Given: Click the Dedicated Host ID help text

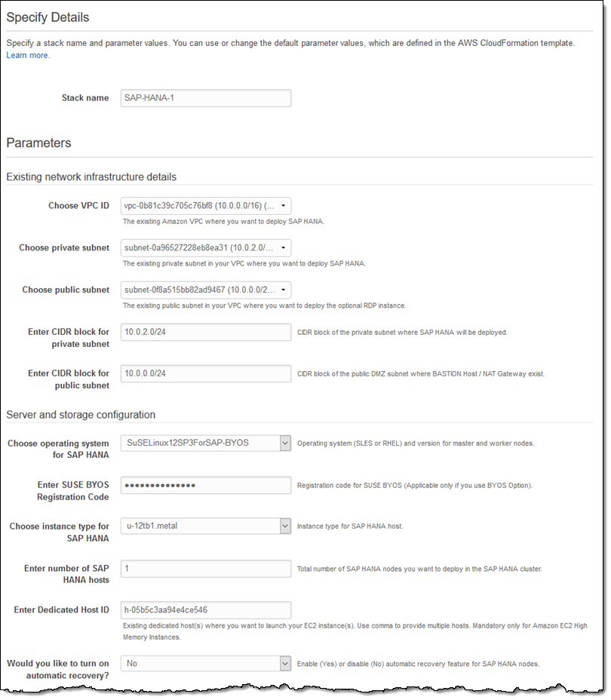Looking at the screenshot, I should tap(354, 630).
